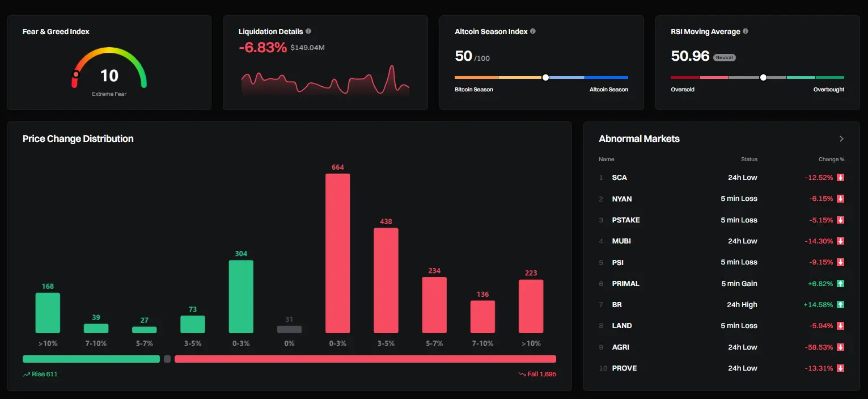The width and height of the screenshot is (868, 399).
Task: Click the Liquidation Details info icon
Action: 308,31
